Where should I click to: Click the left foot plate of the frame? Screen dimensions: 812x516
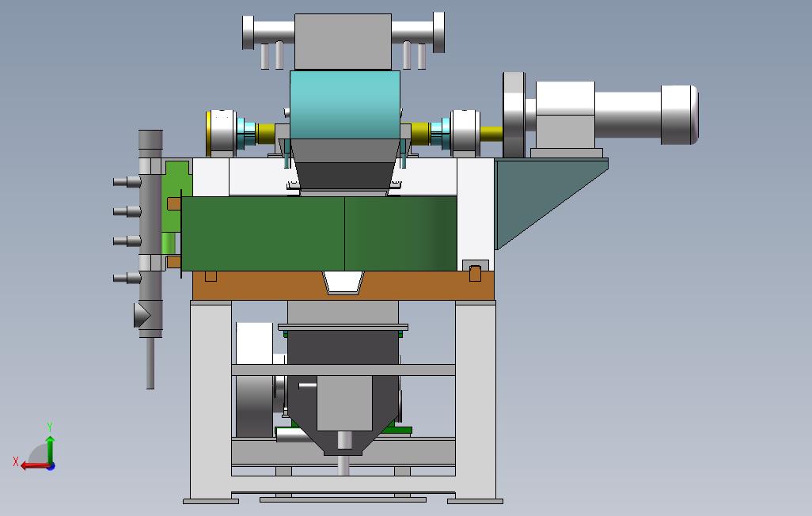tap(211, 501)
